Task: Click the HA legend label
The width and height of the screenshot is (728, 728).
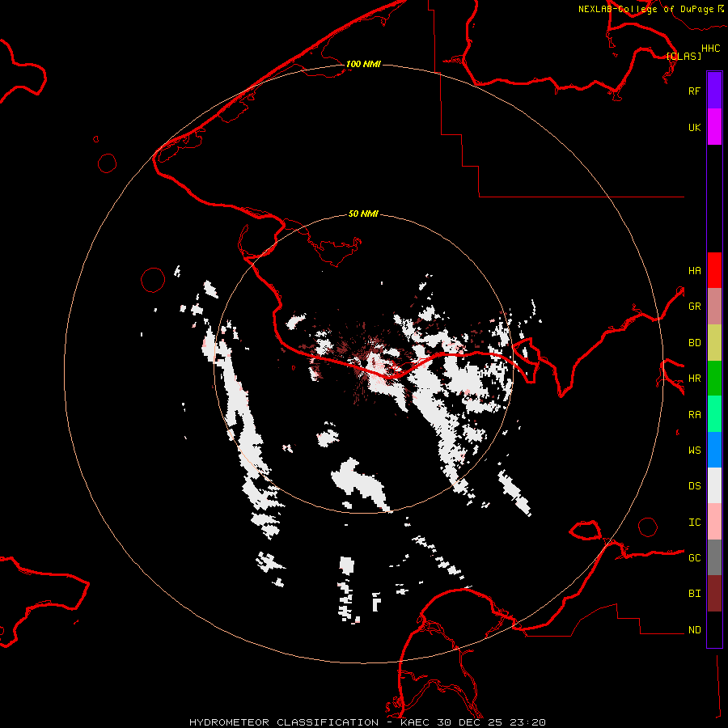Action: pos(694,271)
